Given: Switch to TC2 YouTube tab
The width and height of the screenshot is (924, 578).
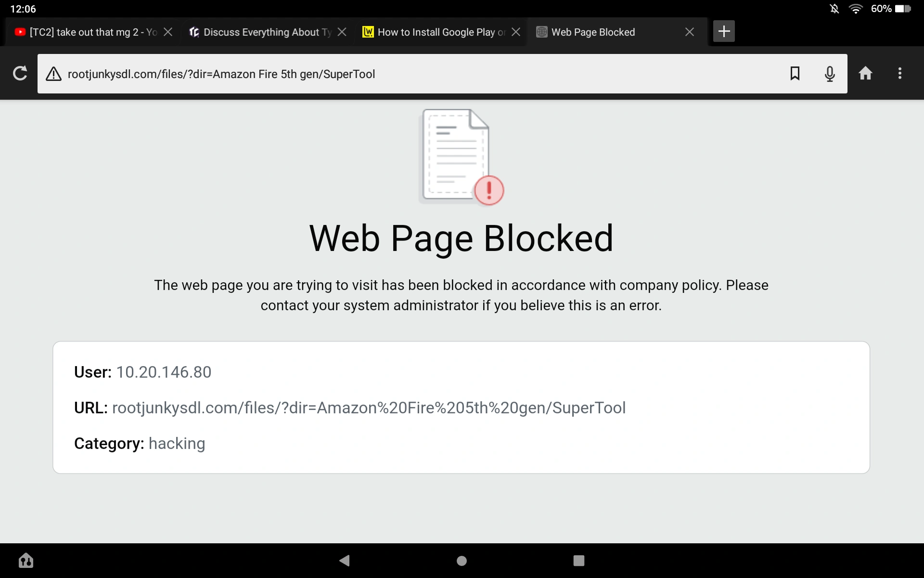Looking at the screenshot, I should (x=87, y=32).
